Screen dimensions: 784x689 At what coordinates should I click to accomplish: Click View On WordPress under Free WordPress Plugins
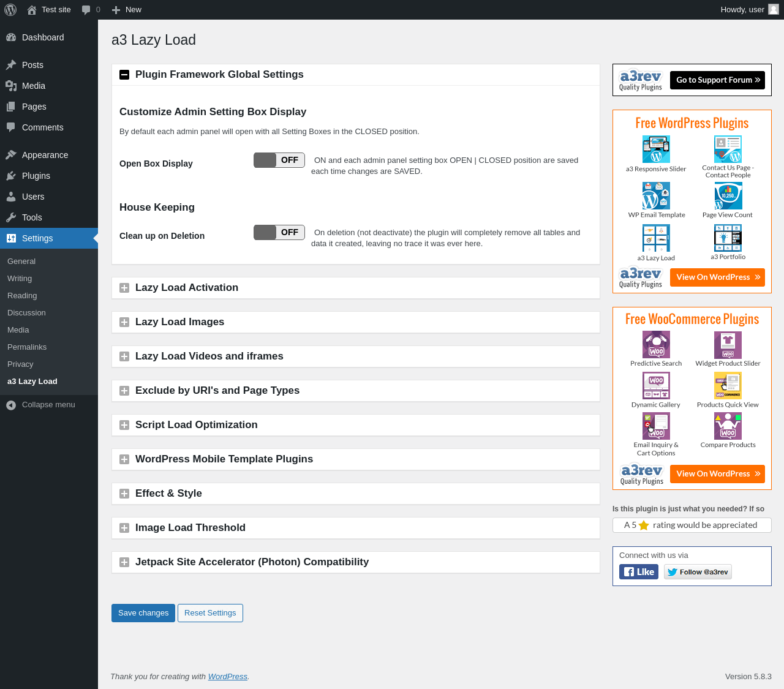[x=717, y=277]
